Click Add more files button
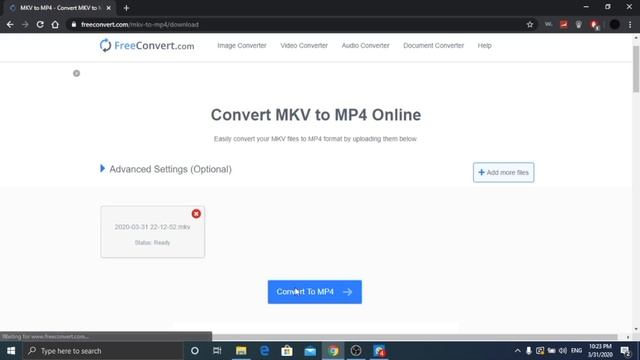 click(x=503, y=173)
